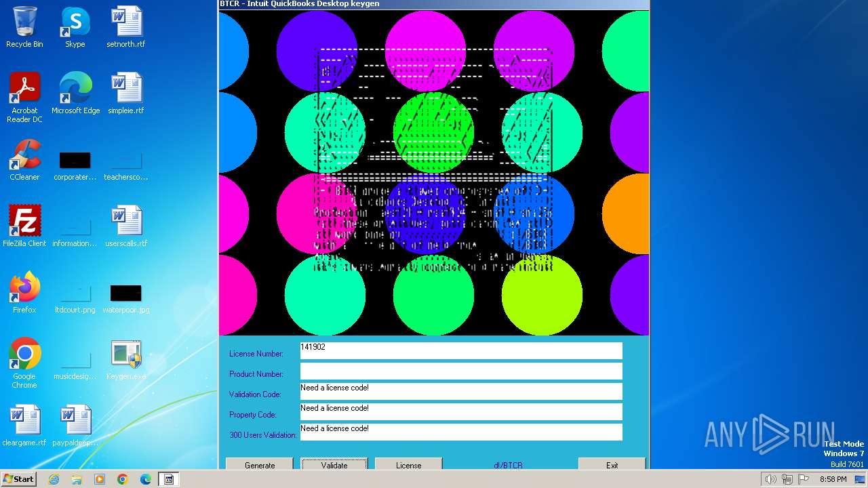Open the Action Center flag icon

[804, 479]
